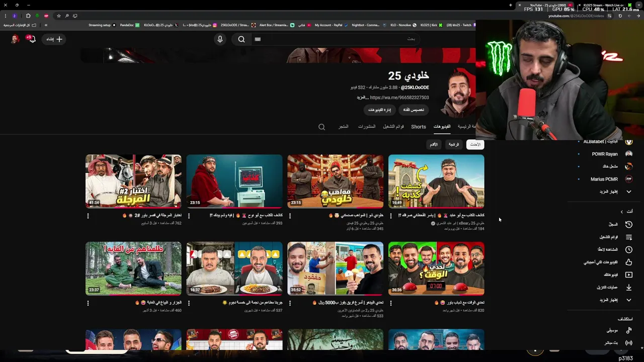Click the bookmark star icon in browser toolbar

pos(58,16)
